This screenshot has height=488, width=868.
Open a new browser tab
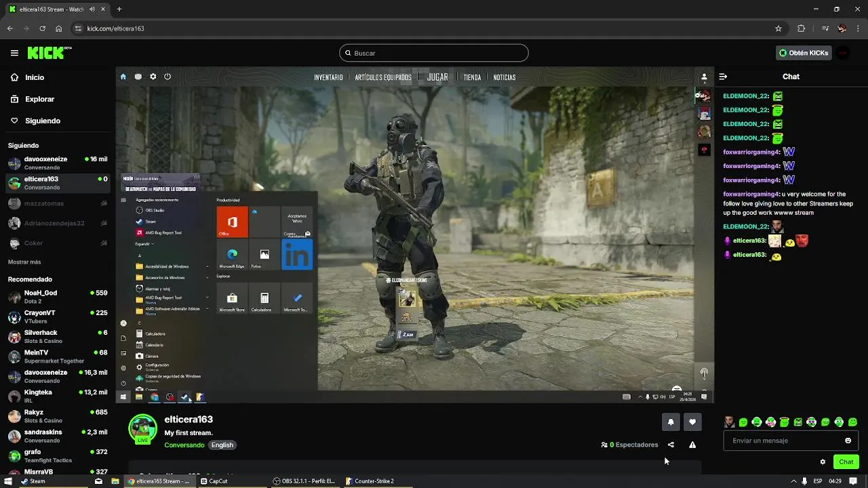click(x=119, y=9)
